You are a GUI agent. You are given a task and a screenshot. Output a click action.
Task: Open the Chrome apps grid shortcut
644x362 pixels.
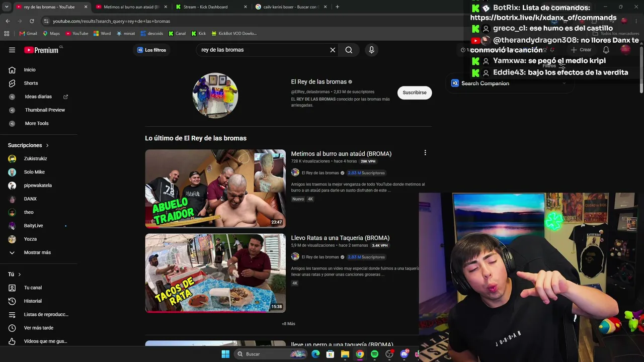(7, 34)
